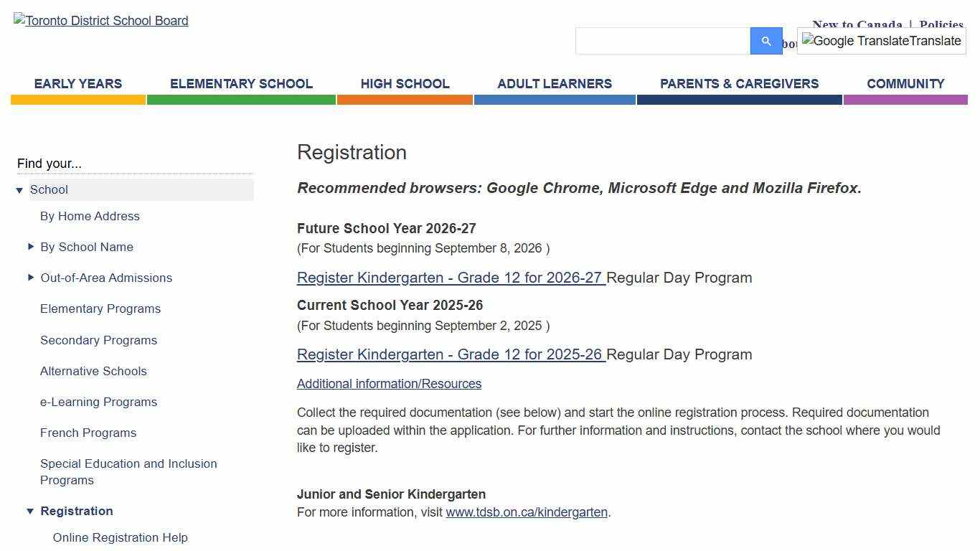Click inside the search text field
980x551 pixels.
pos(660,41)
